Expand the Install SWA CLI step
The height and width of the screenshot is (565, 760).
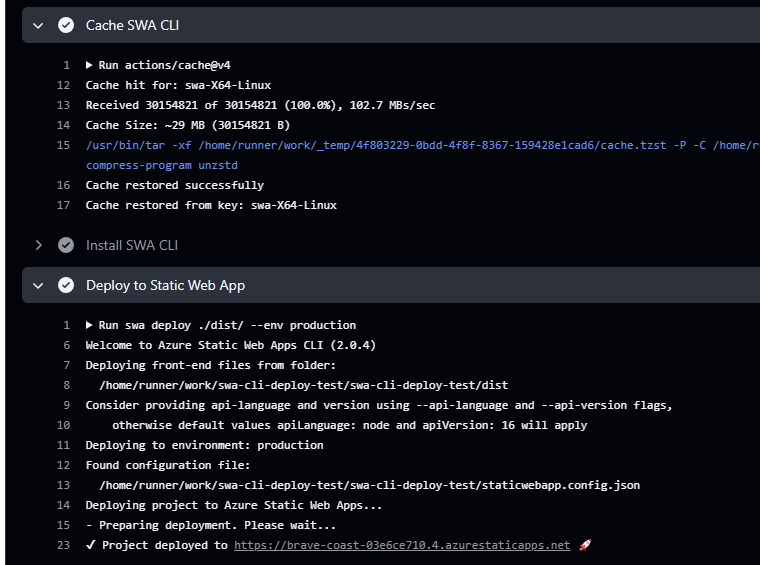click(38, 245)
